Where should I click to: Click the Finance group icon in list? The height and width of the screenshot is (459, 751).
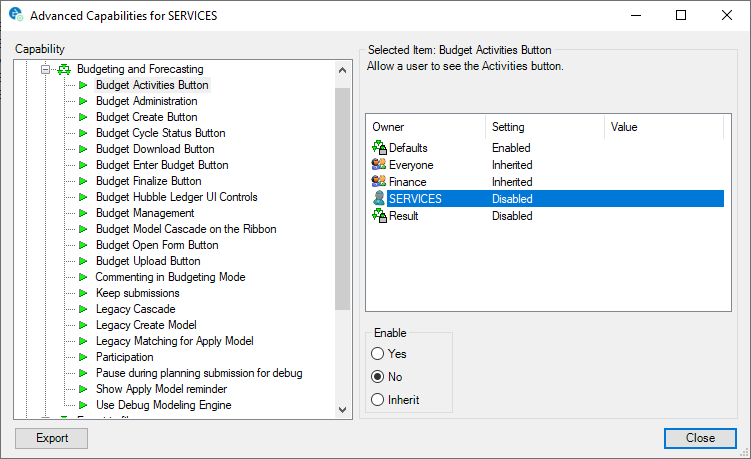point(379,182)
